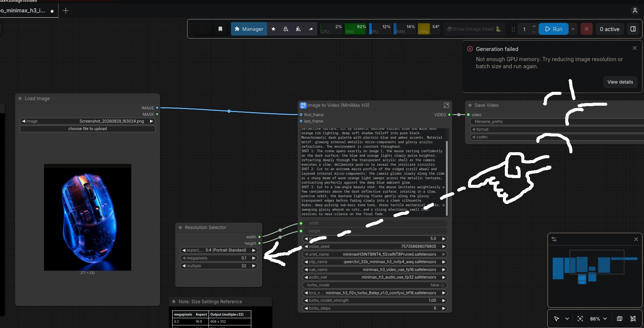
Task: Click the prompt text scrollbar in video node
Action: pos(447,178)
